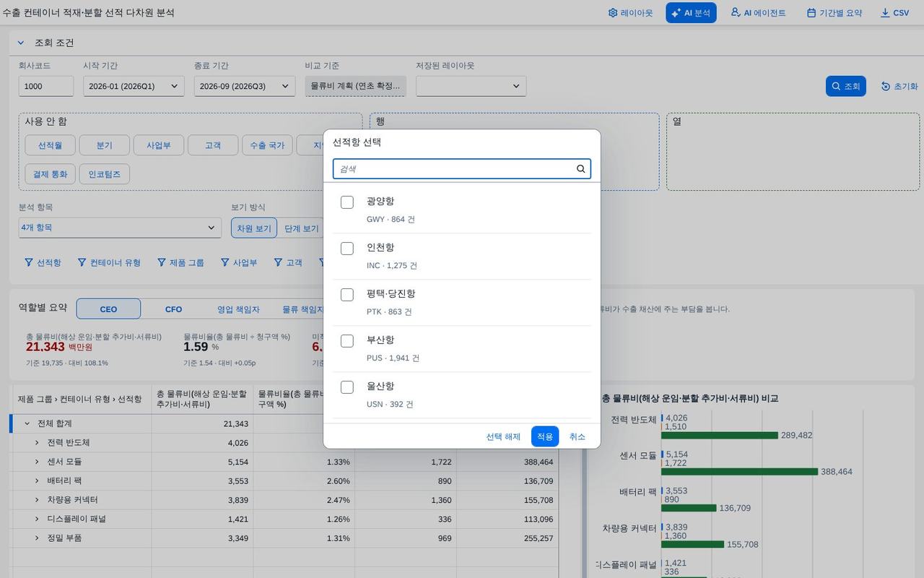The width and height of the screenshot is (924, 578).
Task: Check the 인천항 checkbox
Action: tap(347, 249)
